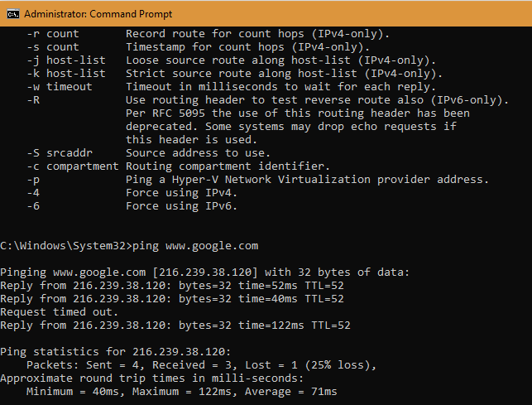532x405 pixels.
Task: Click the Hyper-V Network Virtualization description line
Action: [x=307, y=180]
